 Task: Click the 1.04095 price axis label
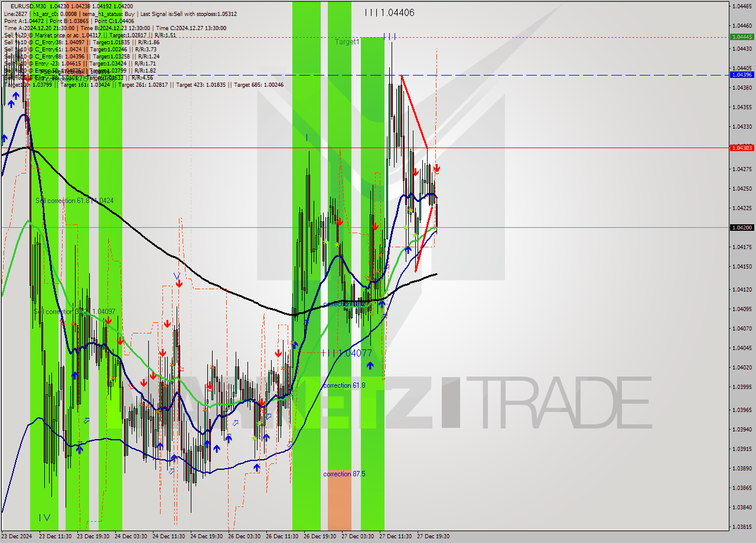(x=742, y=309)
